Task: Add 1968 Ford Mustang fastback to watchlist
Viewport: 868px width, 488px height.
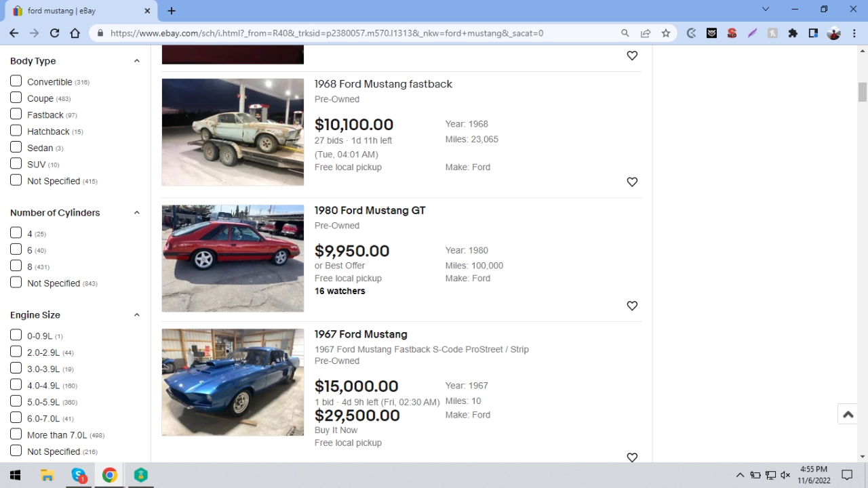Action: pos(632,182)
